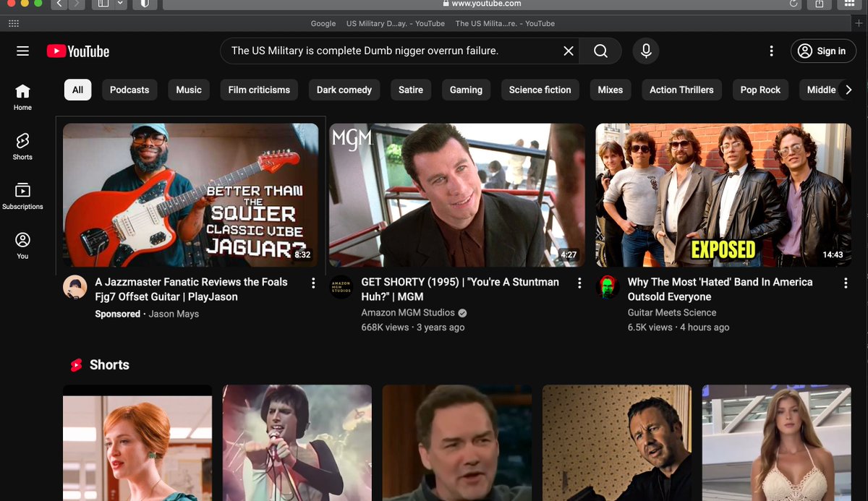Image resolution: width=868 pixels, height=501 pixels.
Task: Select the Music filter chip
Action: point(189,90)
